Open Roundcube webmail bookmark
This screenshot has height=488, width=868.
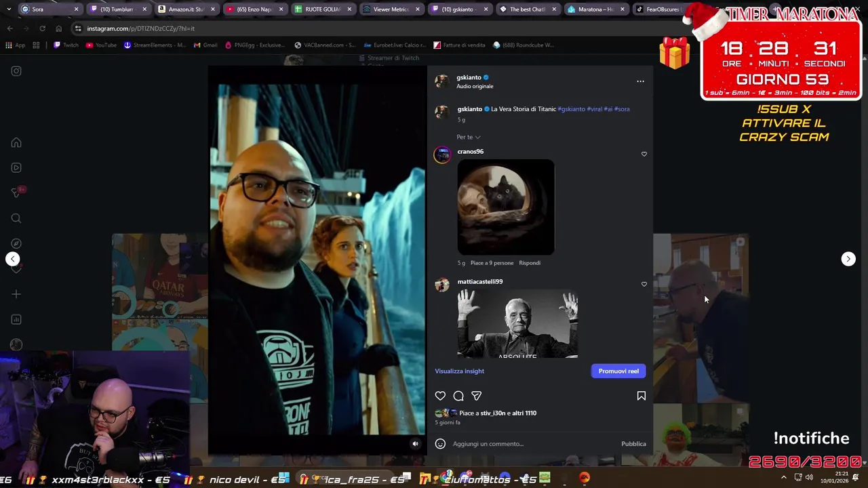click(x=523, y=45)
